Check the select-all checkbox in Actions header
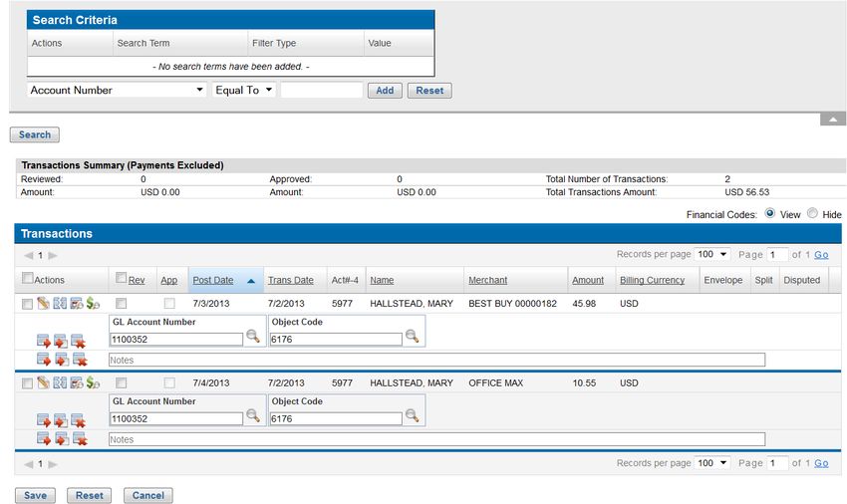Viewport: 847px width, 504px height. click(28, 278)
